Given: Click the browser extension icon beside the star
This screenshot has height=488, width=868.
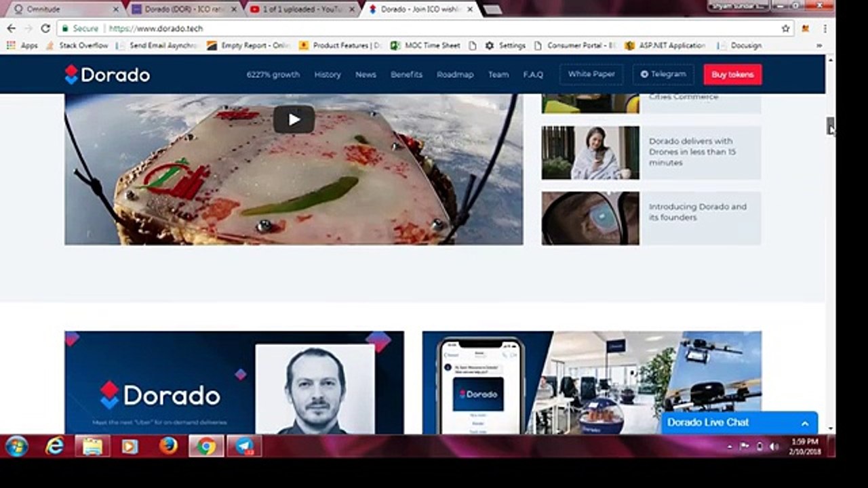Looking at the screenshot, I should coord(806,28).
